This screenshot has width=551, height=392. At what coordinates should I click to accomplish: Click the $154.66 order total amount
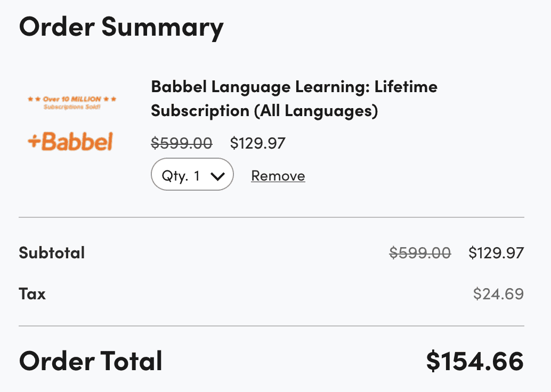pyautogui.click(x=475, y=361)
